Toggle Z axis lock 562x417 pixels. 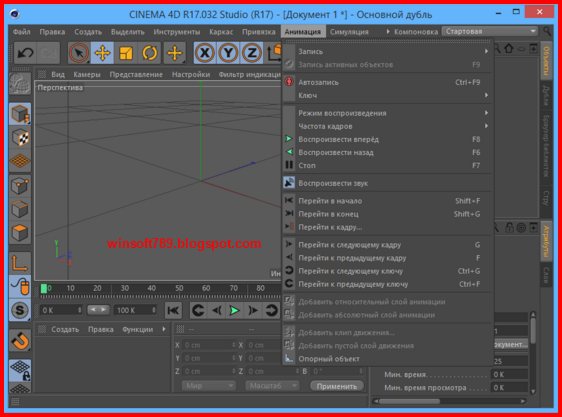[252, 53]
